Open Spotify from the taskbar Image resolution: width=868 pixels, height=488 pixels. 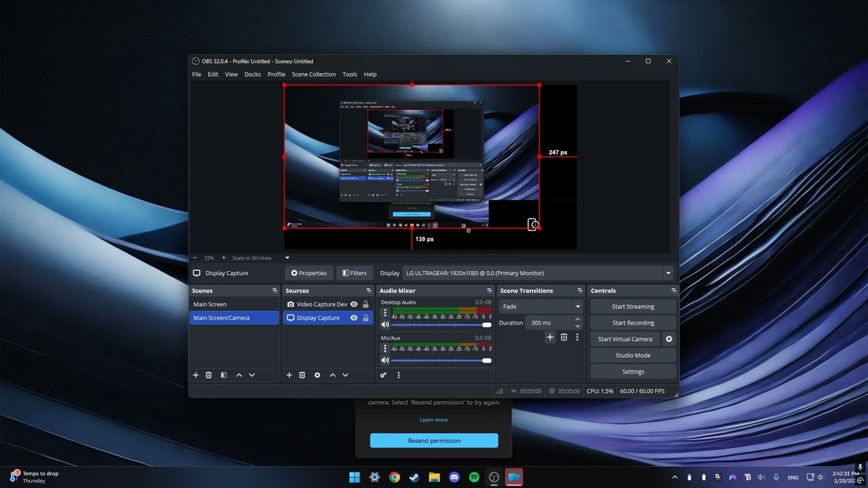pos(474,477)
